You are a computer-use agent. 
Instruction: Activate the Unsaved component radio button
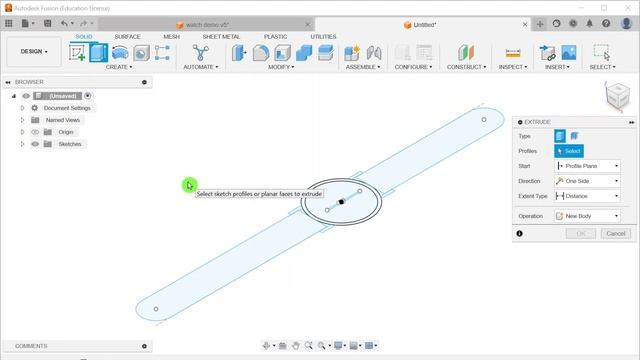tap(87, 96)
